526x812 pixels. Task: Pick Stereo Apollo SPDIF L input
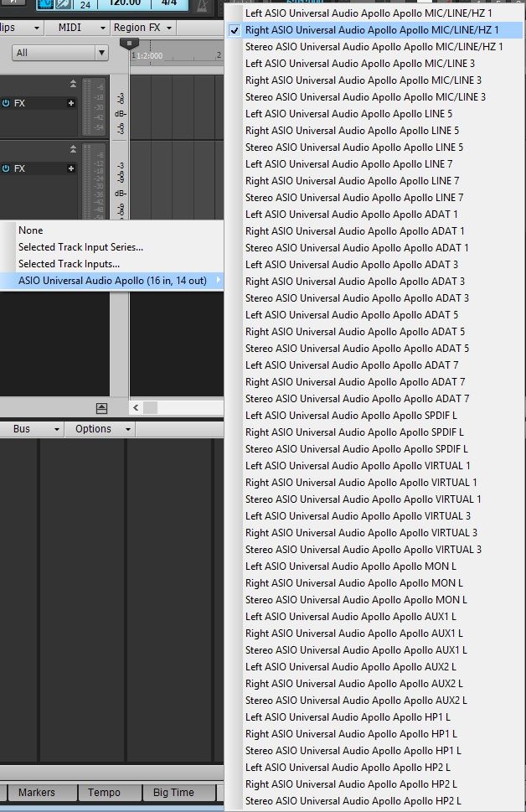tap(356, 449)
